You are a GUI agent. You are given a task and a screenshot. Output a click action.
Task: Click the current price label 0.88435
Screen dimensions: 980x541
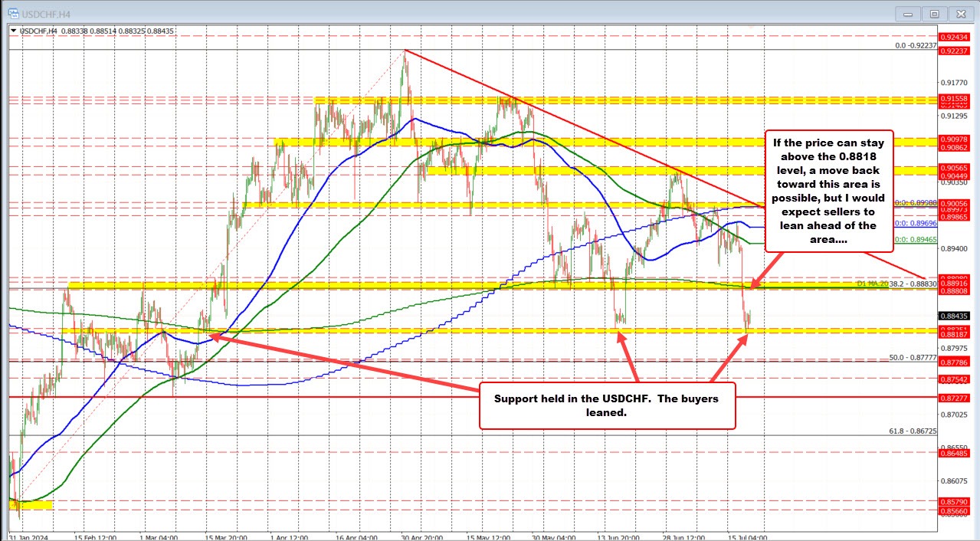point(953,316)
